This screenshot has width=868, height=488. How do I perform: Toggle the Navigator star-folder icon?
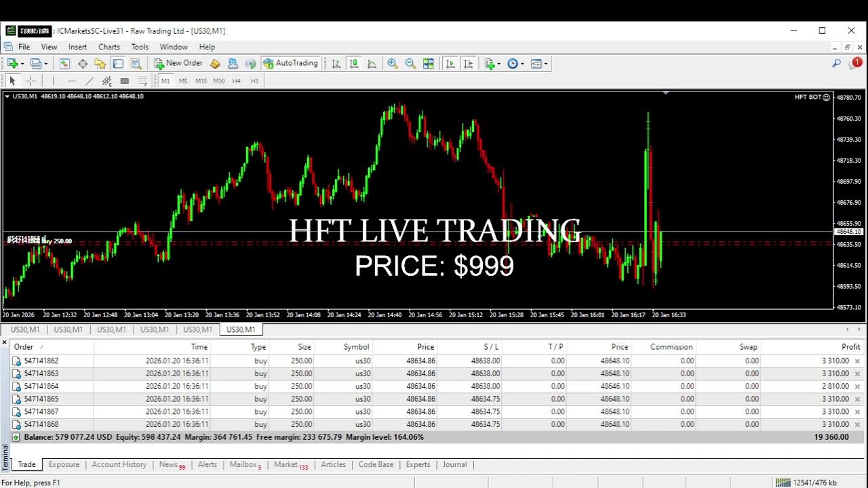tap(100, 63)
